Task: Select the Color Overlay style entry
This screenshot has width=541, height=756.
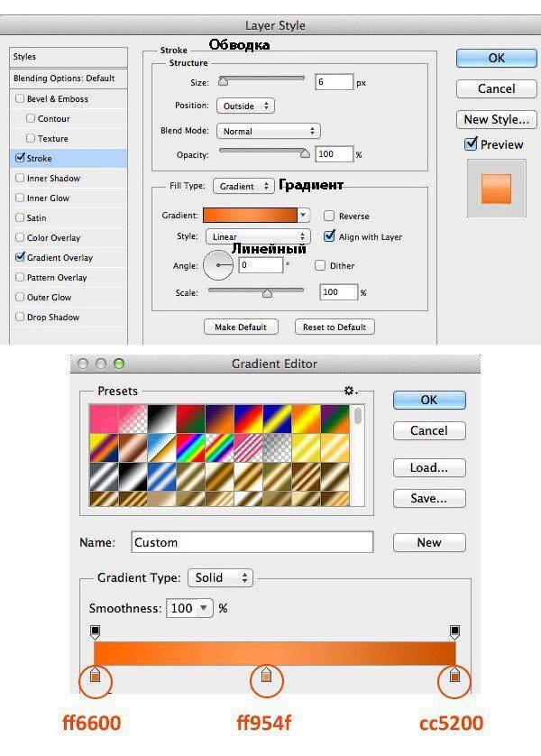Action: 69,237
